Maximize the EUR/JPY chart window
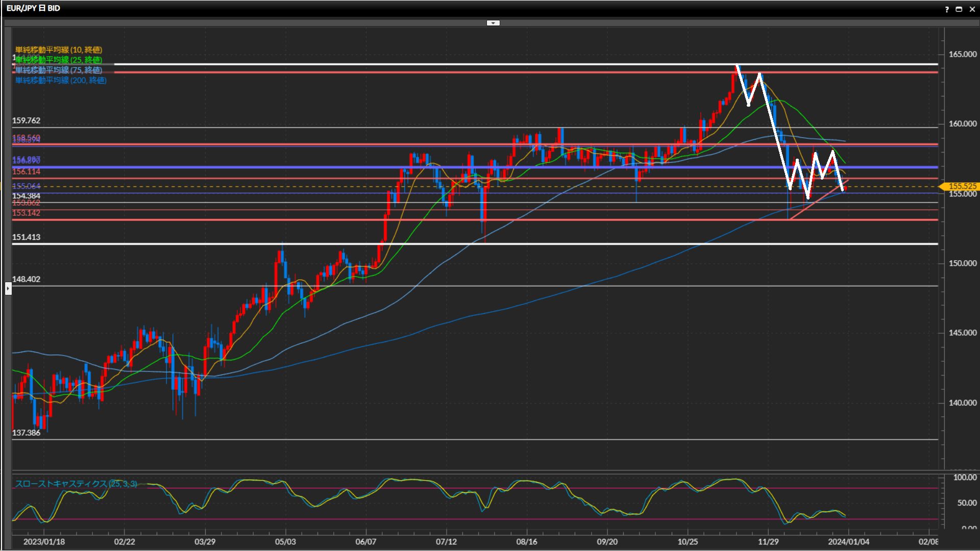The width and height of the screenshot is (980, 551). (x=959, y=9)
